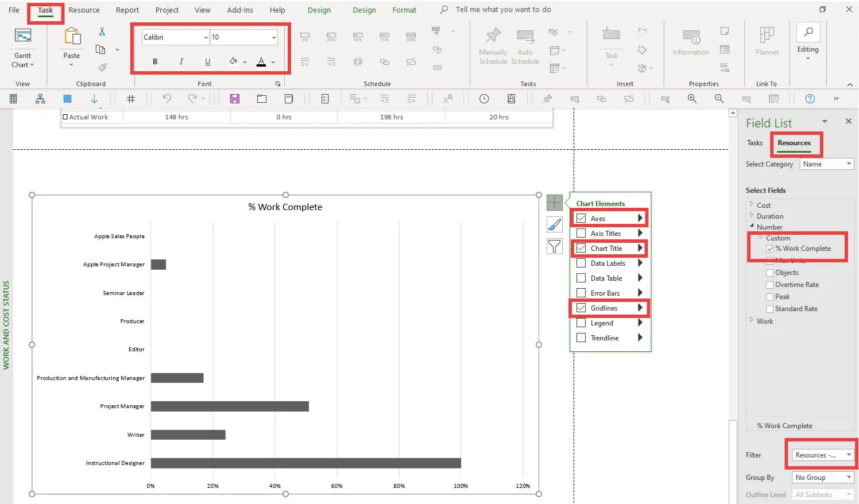Click the purple Save disk icon
The width and height of the screenshot is (859, 504).
pos(235,99)
